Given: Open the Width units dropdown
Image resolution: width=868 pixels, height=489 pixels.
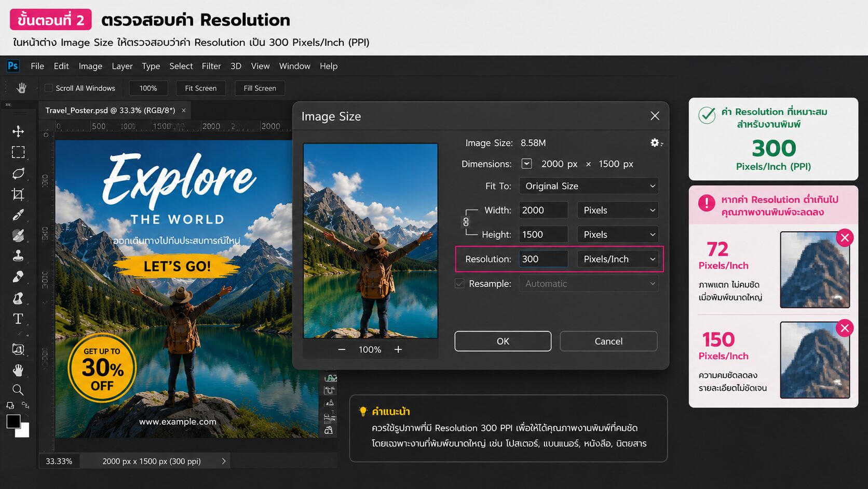Looking at the screenshot, I should coord(618,210).
